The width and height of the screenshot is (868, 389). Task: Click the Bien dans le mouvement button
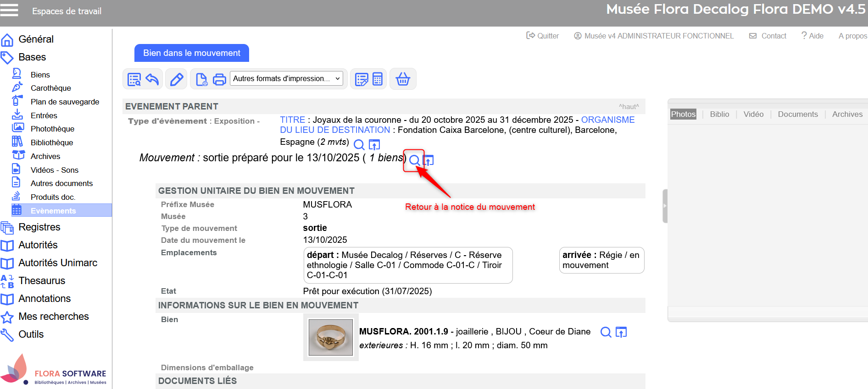[191, 53]
